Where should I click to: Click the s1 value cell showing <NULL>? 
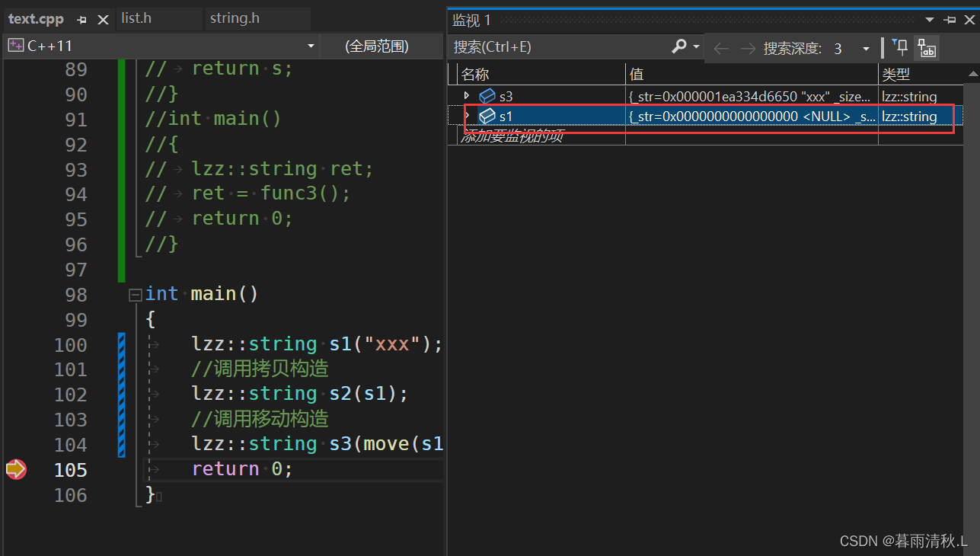752,117
